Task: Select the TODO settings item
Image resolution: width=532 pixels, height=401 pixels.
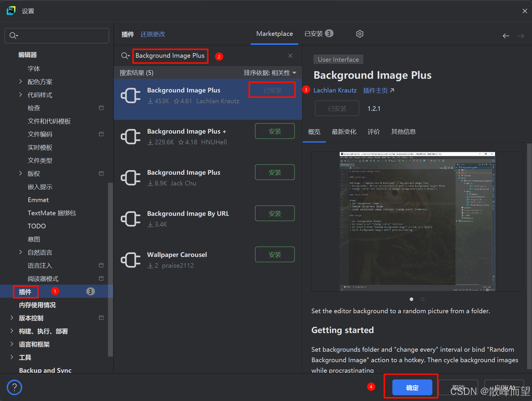Action: tap(37, 226)
